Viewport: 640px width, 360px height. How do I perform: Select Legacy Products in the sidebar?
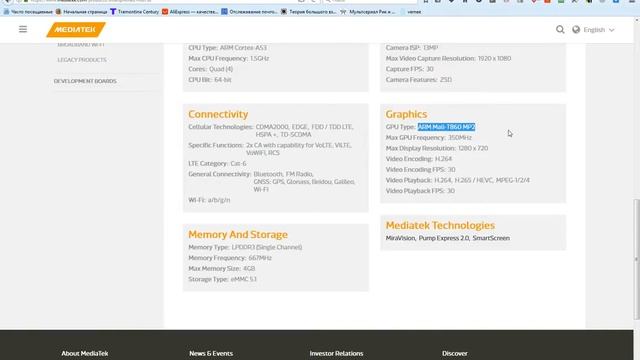coord(82,60)
